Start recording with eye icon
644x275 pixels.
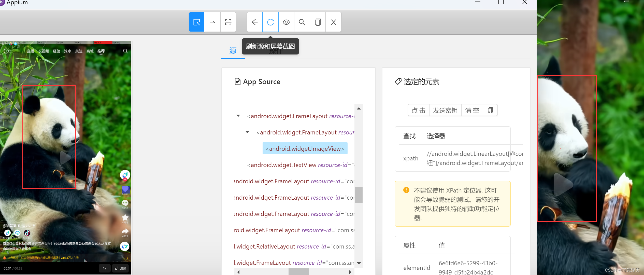[286, 22]
